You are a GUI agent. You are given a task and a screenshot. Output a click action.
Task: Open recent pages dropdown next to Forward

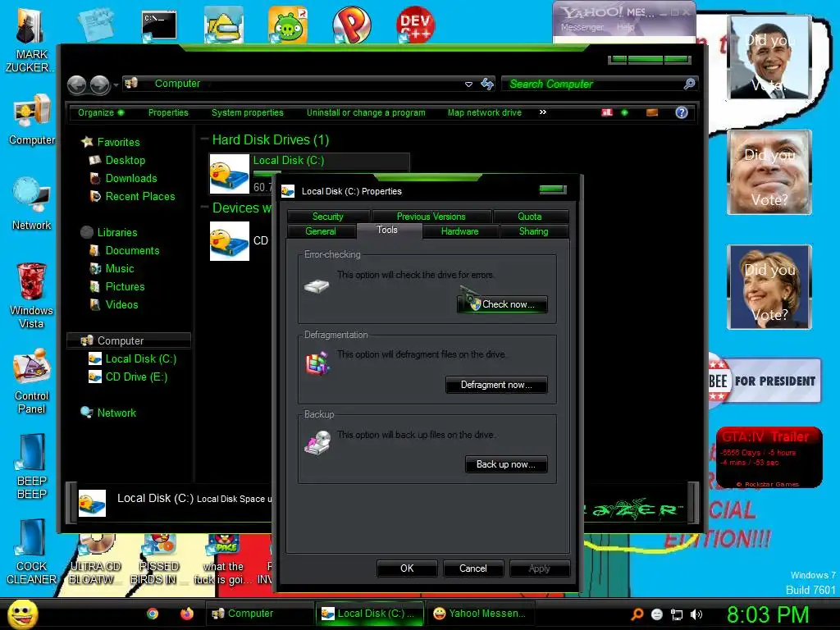tap(116, 85)
